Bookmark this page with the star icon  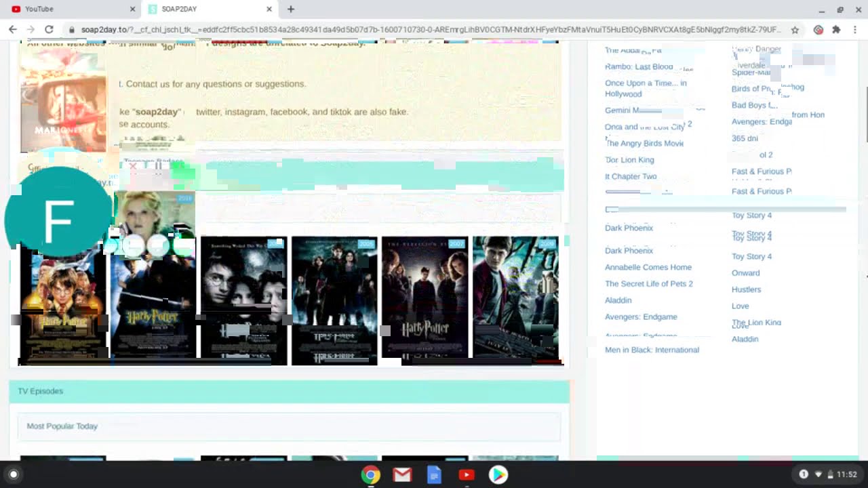pyautogui.click(x=795, y=30)
